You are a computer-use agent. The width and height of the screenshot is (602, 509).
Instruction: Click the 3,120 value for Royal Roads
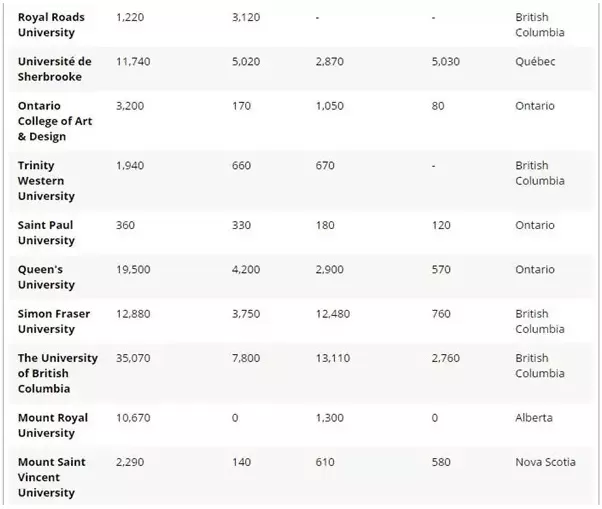246,17
